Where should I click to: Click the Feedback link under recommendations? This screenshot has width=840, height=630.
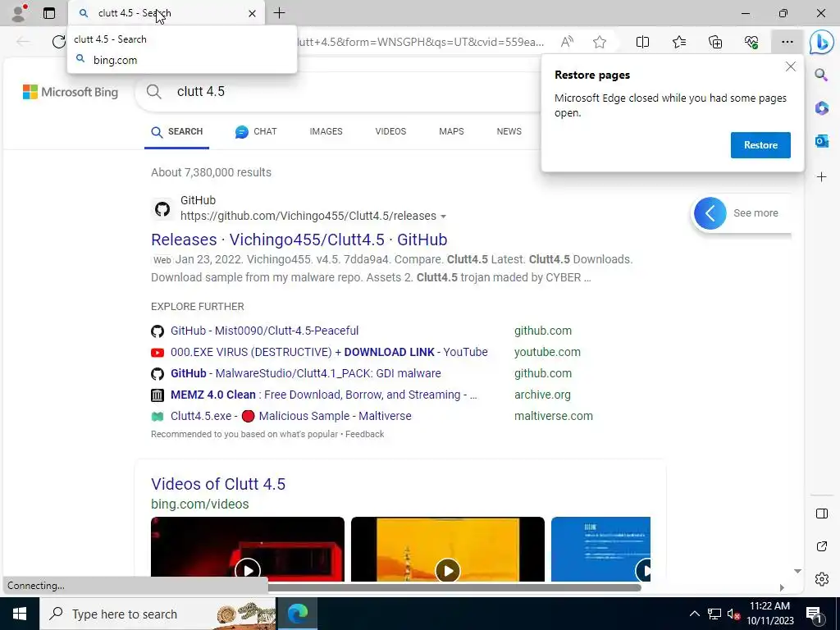pyautogui.click(x=364, y=435)
